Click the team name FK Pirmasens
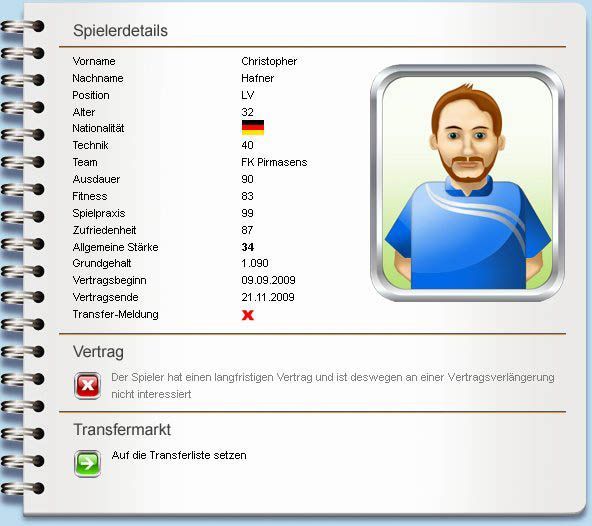592x526 pixels. coord(274,162)
